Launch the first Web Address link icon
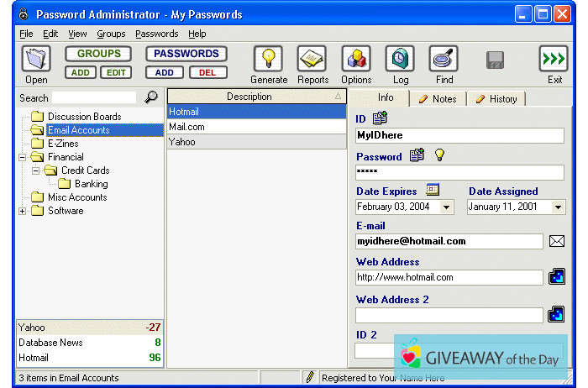The width and height of the screenshot is (588, 388). coord(556,277)
